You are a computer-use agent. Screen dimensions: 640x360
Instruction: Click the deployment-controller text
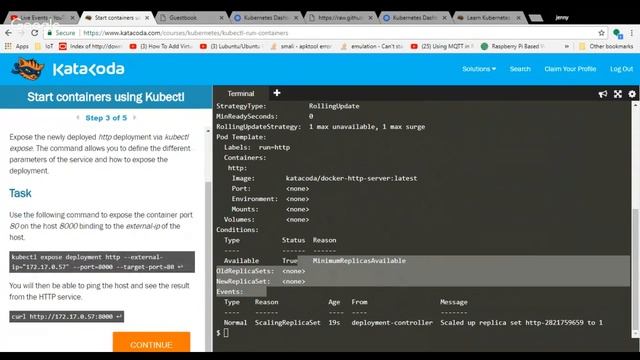tap(392, 322)
